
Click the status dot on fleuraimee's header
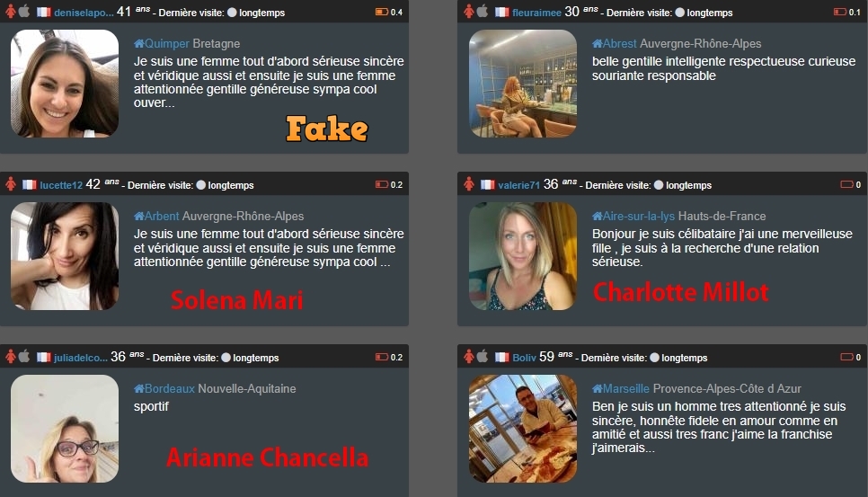[680, 13]
